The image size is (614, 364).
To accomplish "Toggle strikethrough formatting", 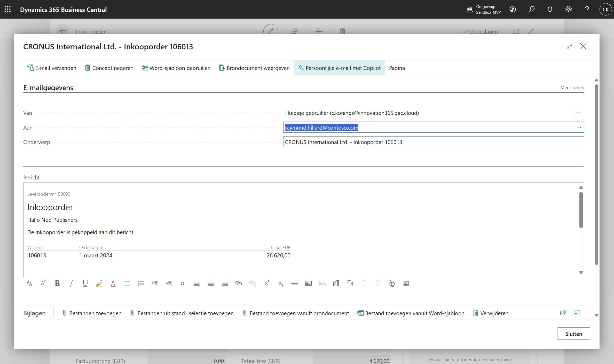I will 294,283.
